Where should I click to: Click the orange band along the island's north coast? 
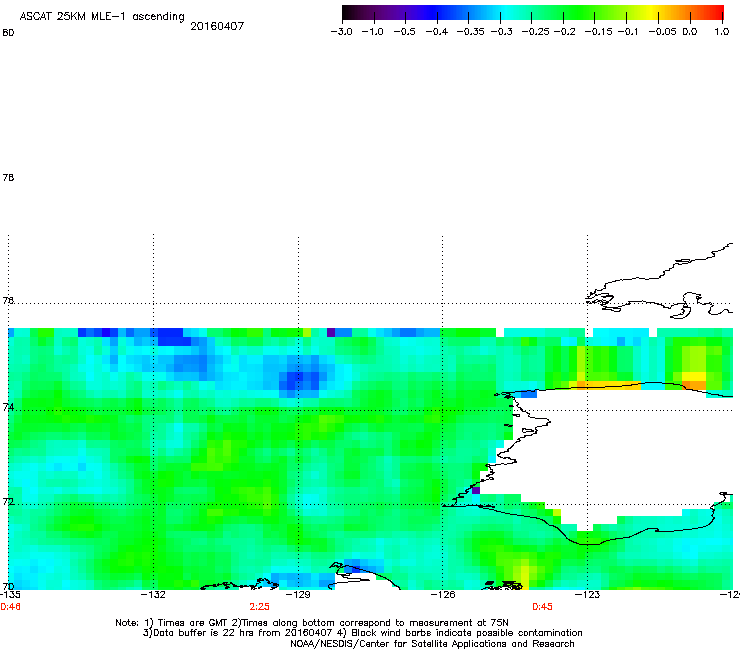[605, 386]
